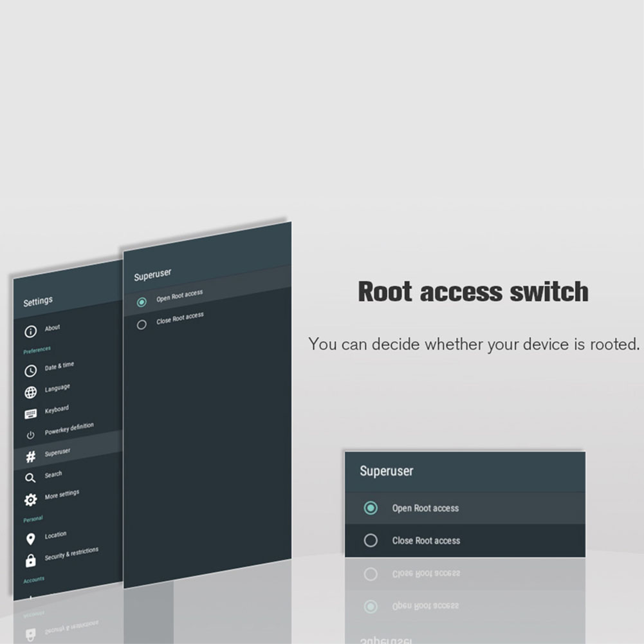Image resolution: width=644 pixels, height=644 pixels.
Task: Click the Superuser header in enlarged panel
Action: (386, 472)
